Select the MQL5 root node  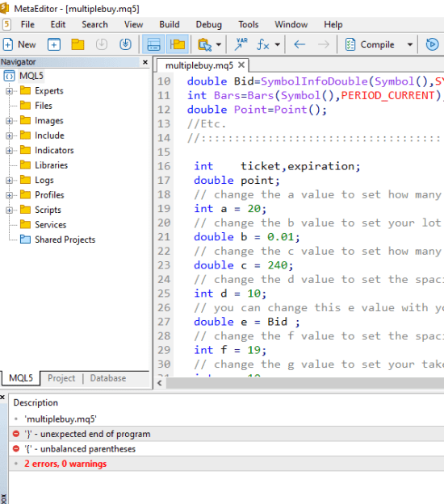[x=31, y=76]
